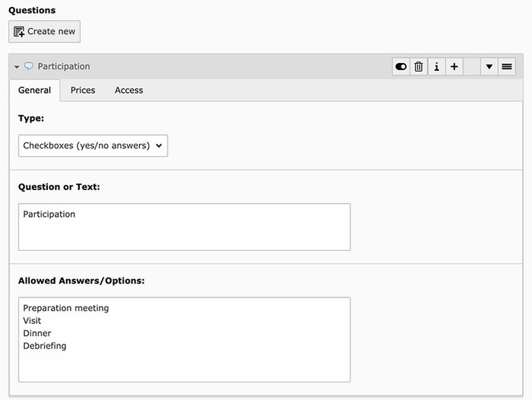Open the Type dropdown for the question
Image resolution: width=532 pixels, height=400 pixels.
93,146
